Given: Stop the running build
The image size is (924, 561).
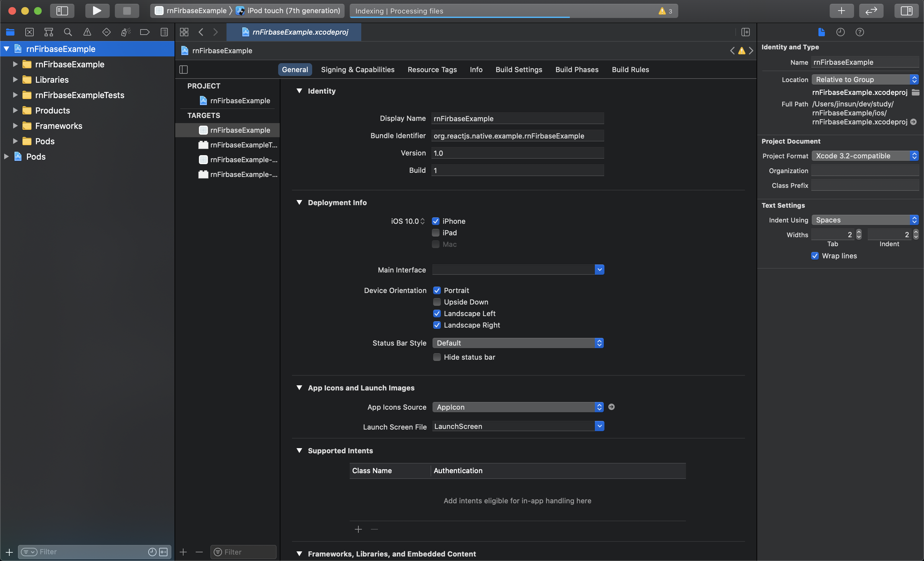Looking at the screenshot, I should tap(127, 11).
